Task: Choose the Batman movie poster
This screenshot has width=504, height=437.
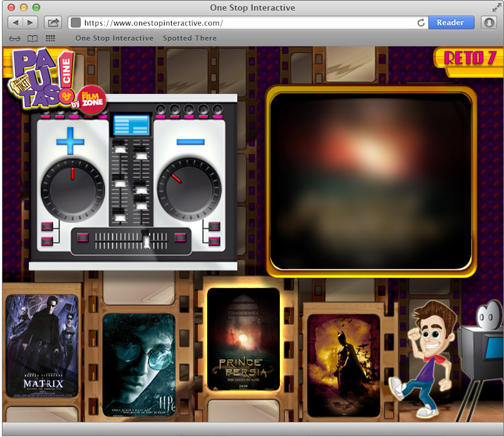Action: point(344,366)
